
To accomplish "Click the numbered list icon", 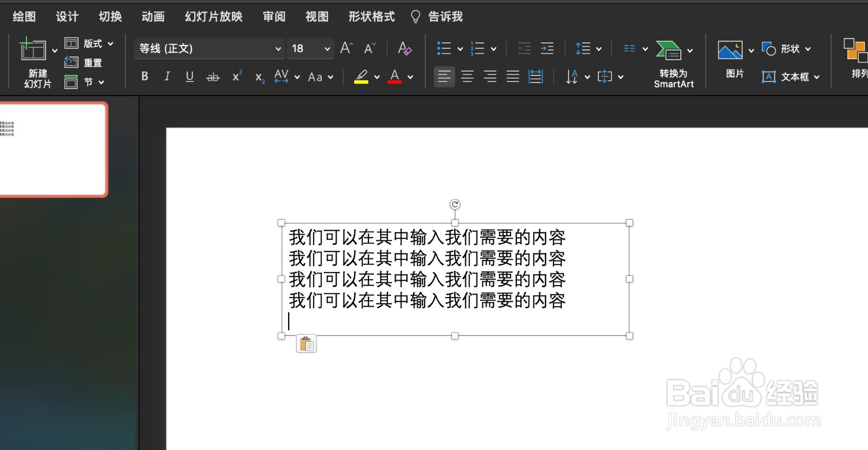I will [477, 49].
